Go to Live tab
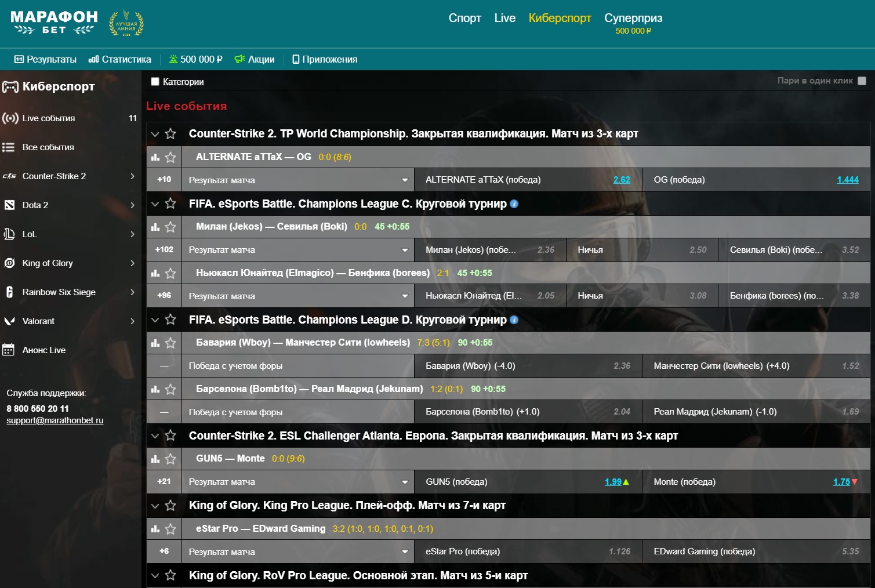 pos(504,18)
